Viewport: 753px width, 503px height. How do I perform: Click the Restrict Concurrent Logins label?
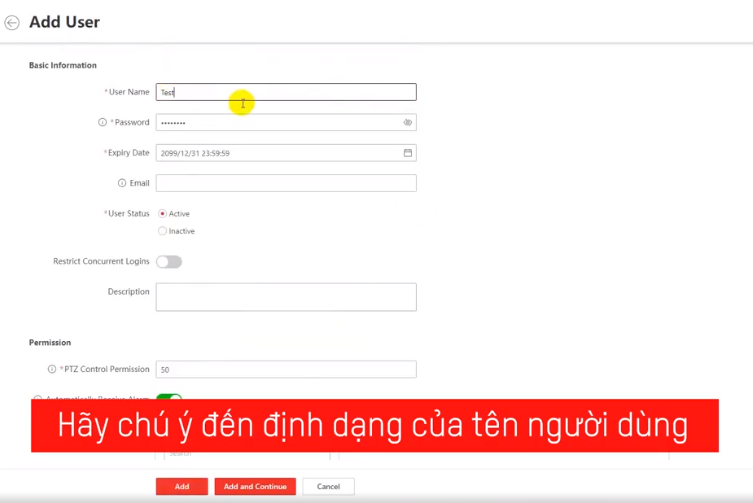[x=101, y=261]
